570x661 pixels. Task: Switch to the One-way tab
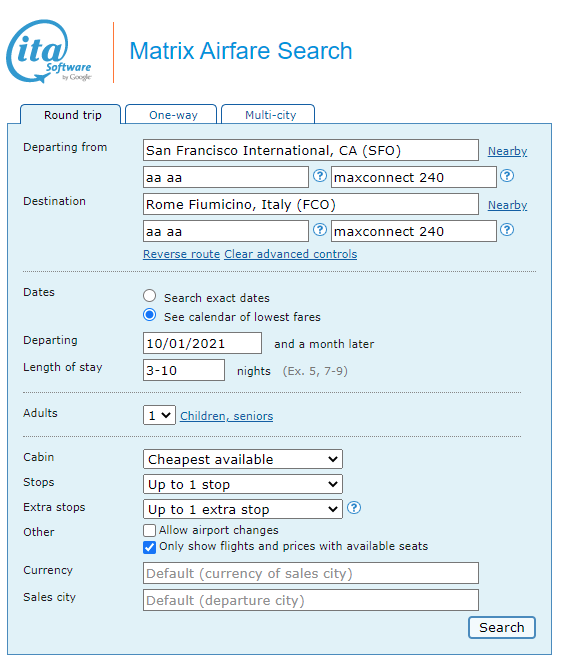171,115
